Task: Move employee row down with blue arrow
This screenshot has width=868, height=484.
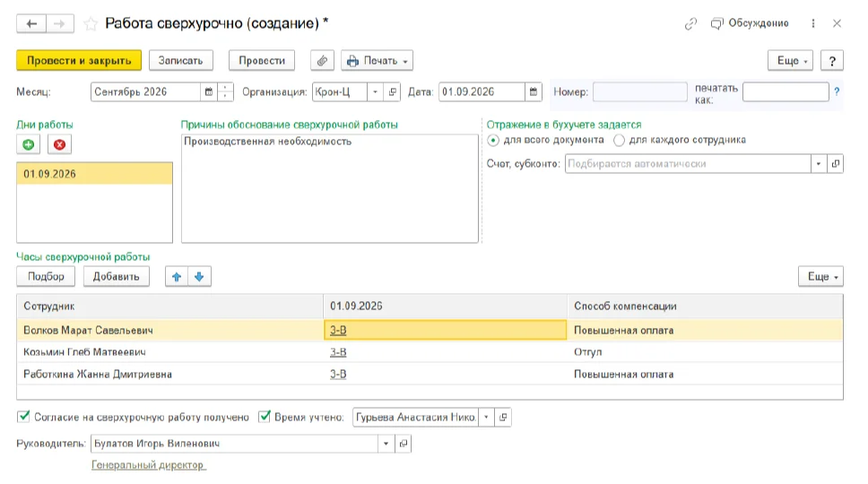Action: 199,276
